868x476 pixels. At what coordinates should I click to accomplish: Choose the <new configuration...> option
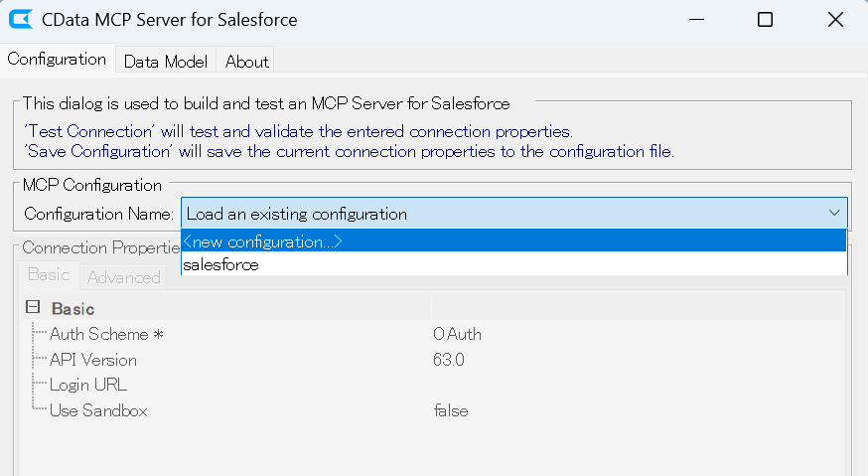coord(513,241)
